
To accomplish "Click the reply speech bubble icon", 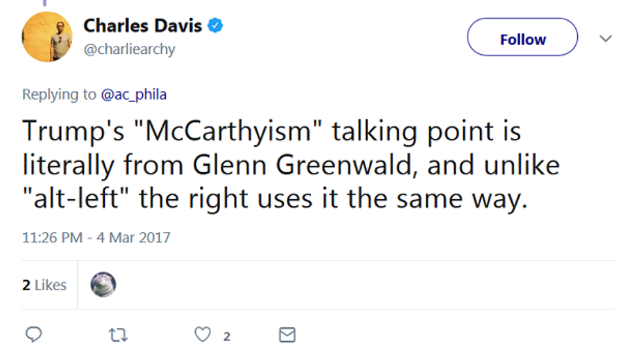I will pos(33,336).
